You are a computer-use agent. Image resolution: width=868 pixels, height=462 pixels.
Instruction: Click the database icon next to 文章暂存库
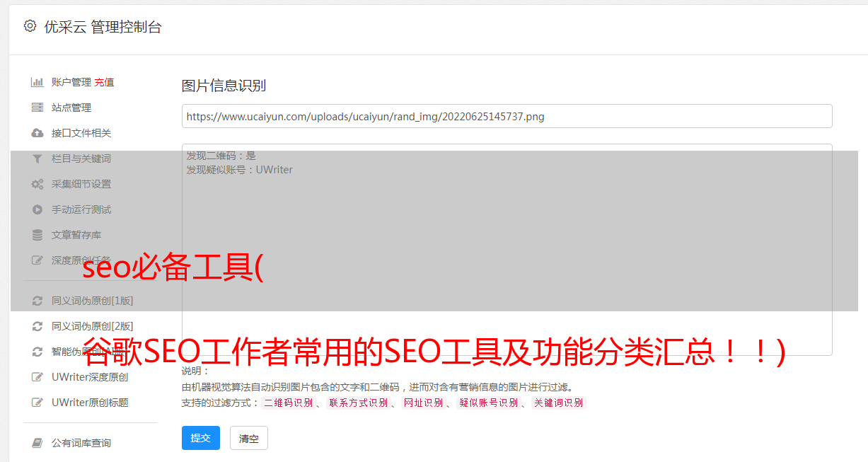pos(37,235)
